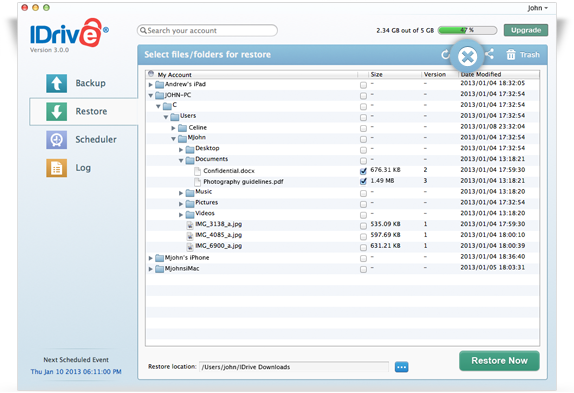This screenshot has width=574, height=393.
Task: Expand the Videos folder
Action: 181,215
